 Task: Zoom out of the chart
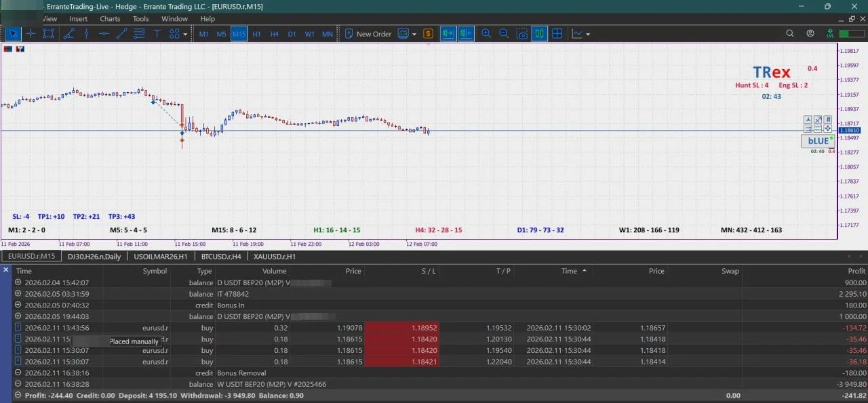[504, 34]
